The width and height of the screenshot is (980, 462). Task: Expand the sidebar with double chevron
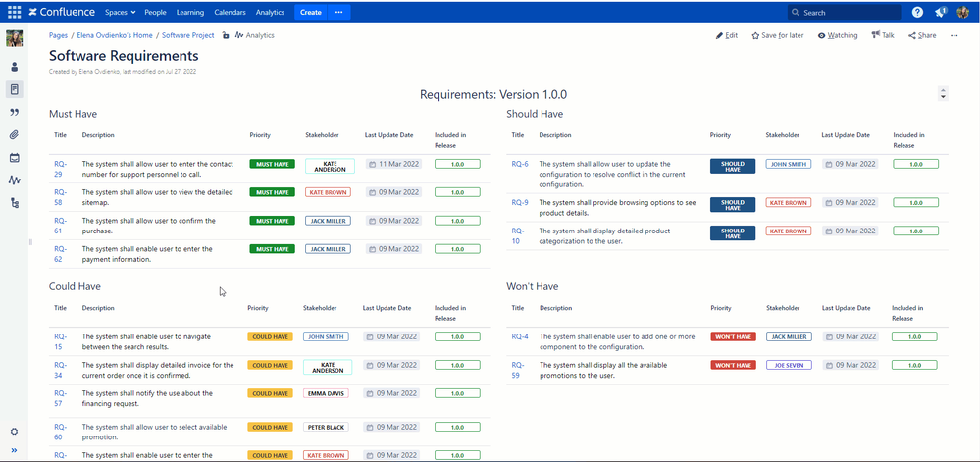[x=14, y=450]
